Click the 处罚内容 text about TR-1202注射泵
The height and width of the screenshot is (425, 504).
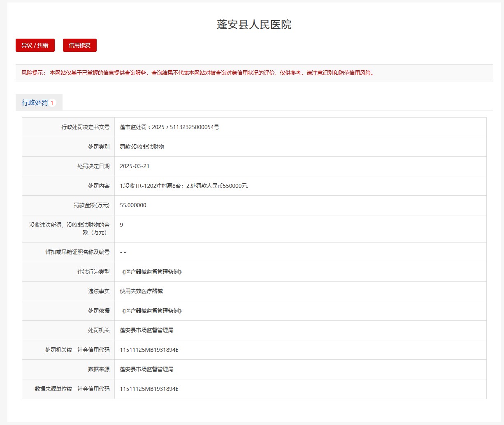184,186
